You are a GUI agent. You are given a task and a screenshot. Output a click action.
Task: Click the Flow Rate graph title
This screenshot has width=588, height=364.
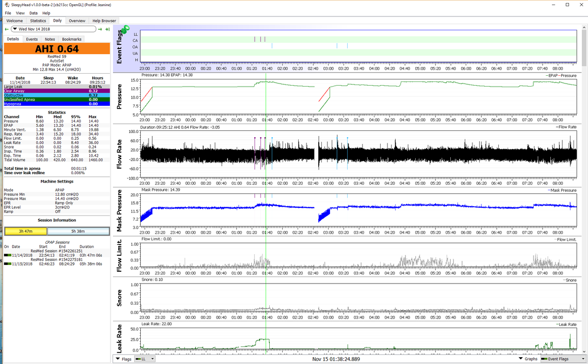pos(119,155)
